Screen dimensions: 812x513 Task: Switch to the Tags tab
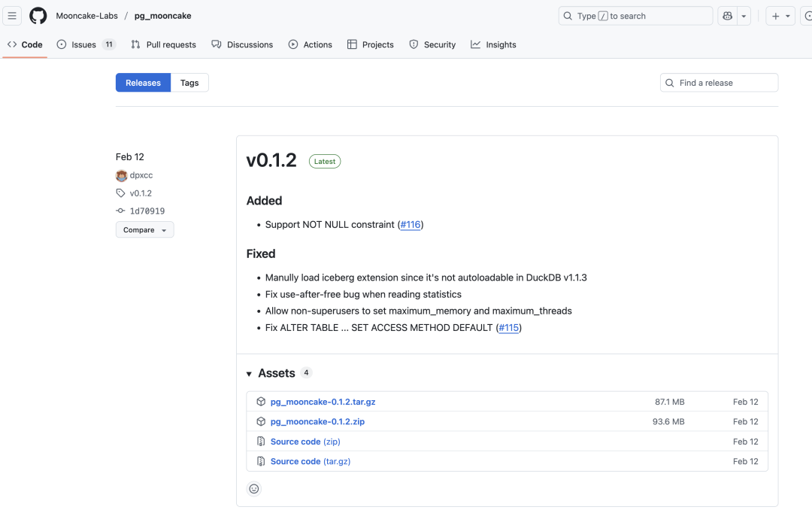(x=189, y=83)
